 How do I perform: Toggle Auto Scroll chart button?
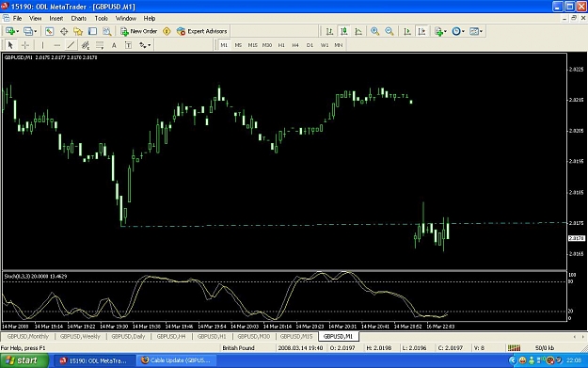(x=406, y=31)
